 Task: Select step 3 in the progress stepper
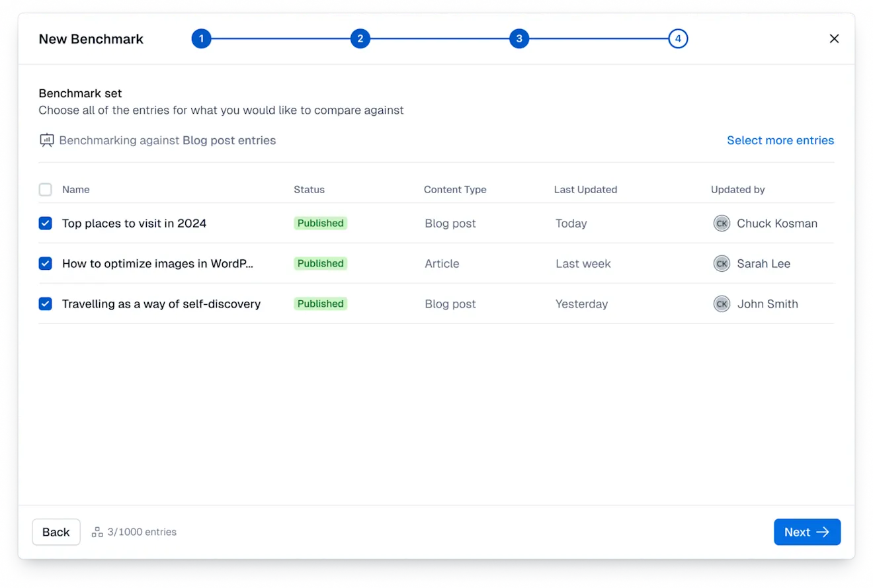(519, 38)
